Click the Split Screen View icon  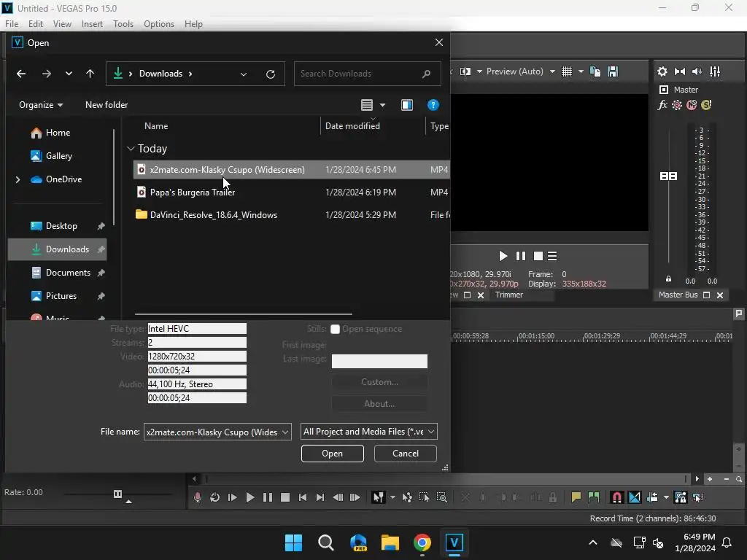coord(465,71)
